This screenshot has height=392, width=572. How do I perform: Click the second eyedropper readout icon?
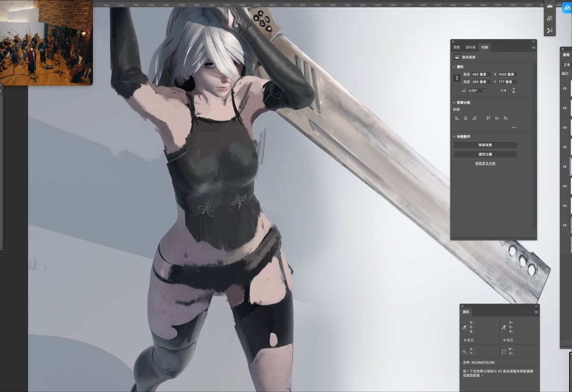coord(504,327)
